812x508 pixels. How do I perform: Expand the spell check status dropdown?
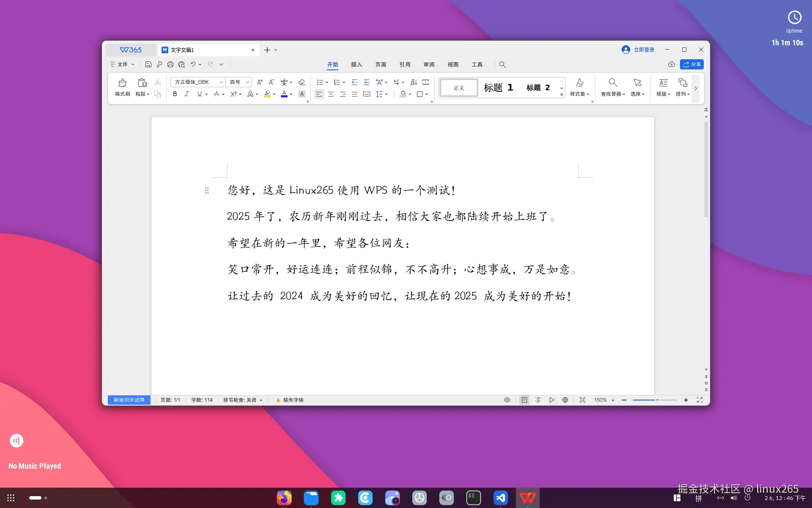click(261, 400)
